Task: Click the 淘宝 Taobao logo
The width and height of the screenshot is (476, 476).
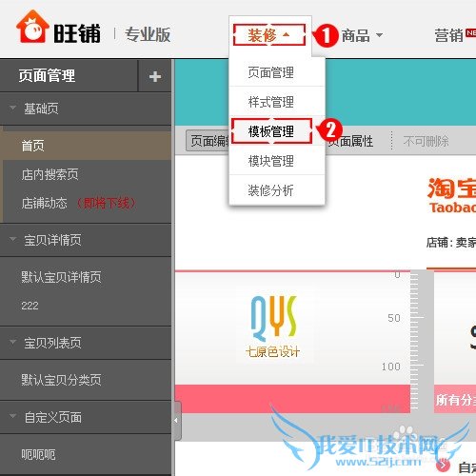Action: click(451, 195)
